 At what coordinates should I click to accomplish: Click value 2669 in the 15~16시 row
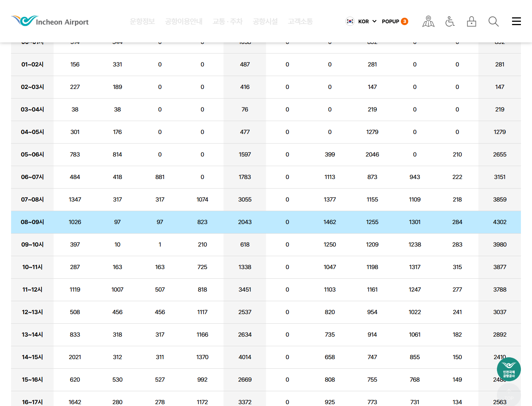[245, 380]
